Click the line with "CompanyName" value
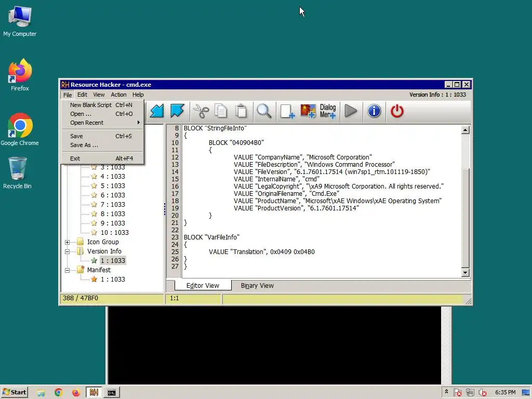 tap(303, 157)
